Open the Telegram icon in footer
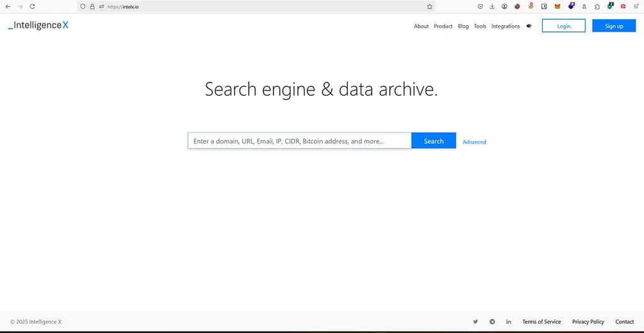Image resolution: width=644 pixels, height=333 pixels. click(x=492, y=322)
